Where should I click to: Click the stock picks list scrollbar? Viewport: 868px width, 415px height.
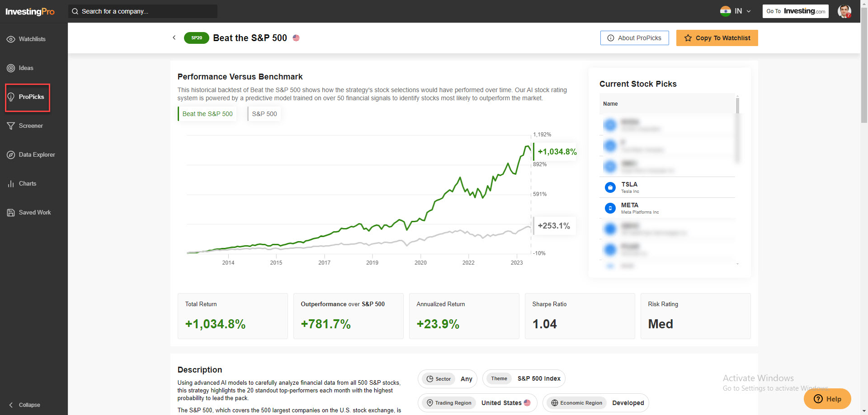click(737, 106)
